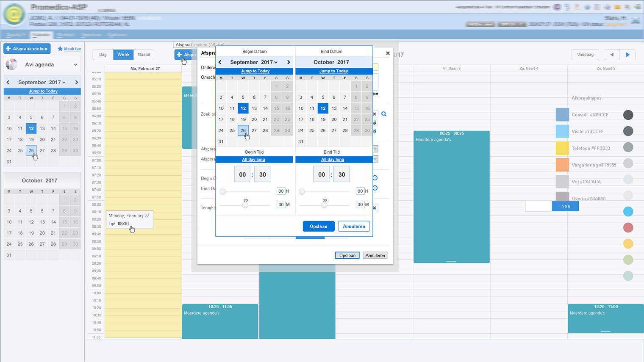Click next month arrow in sidebar mini calendar
The height and width of the screenshot is (362, 644).
click(x=76, y=82)
